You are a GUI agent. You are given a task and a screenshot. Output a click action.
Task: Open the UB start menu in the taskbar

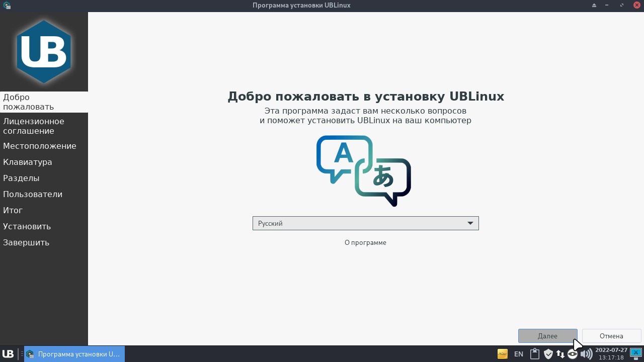coord(8,354)
